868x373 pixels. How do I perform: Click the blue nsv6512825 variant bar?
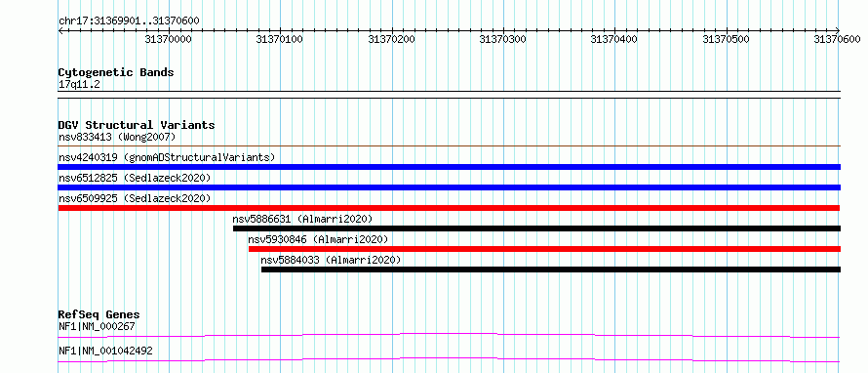tap(450, 187)
